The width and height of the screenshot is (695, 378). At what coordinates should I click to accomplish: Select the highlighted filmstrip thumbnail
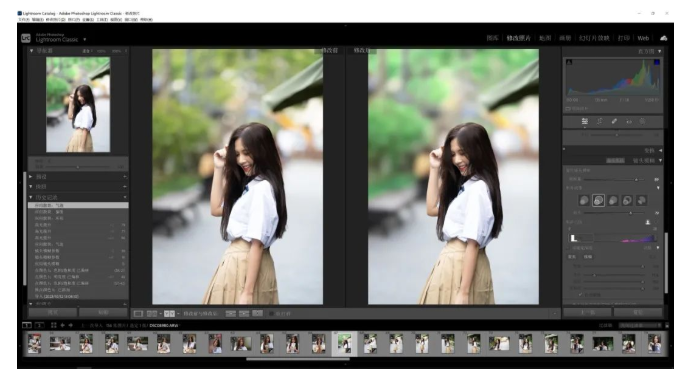point(344,343)
